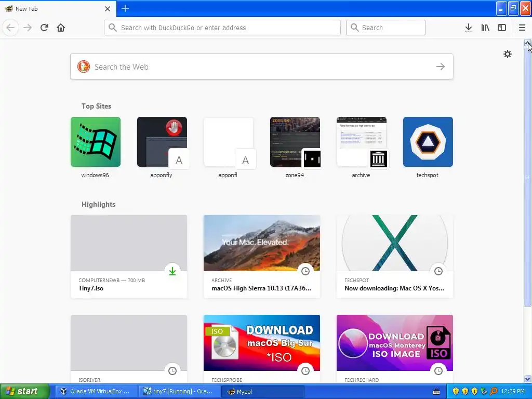The height and width of the screenshot is (399, 532).
Task: Open the hamburger application menu
Action: [x=522, y=28]
